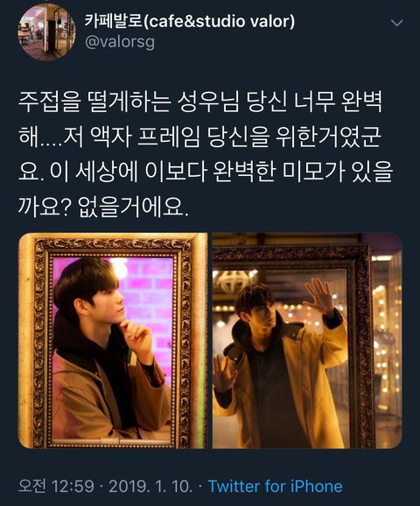420x506 pixels.
Task: Go to the valorsg username under the title
Action: (x=120, y=42)
